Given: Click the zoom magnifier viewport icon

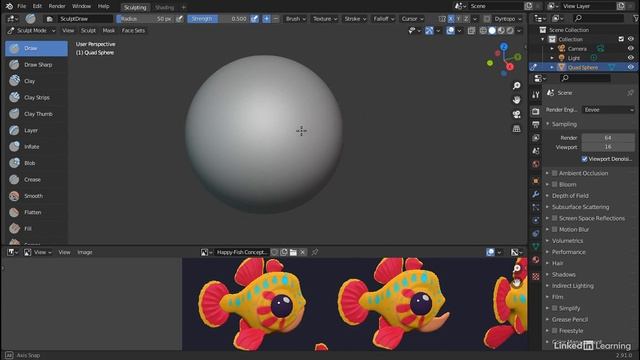Looking at the screenshot, I should [x=517, y=85].
